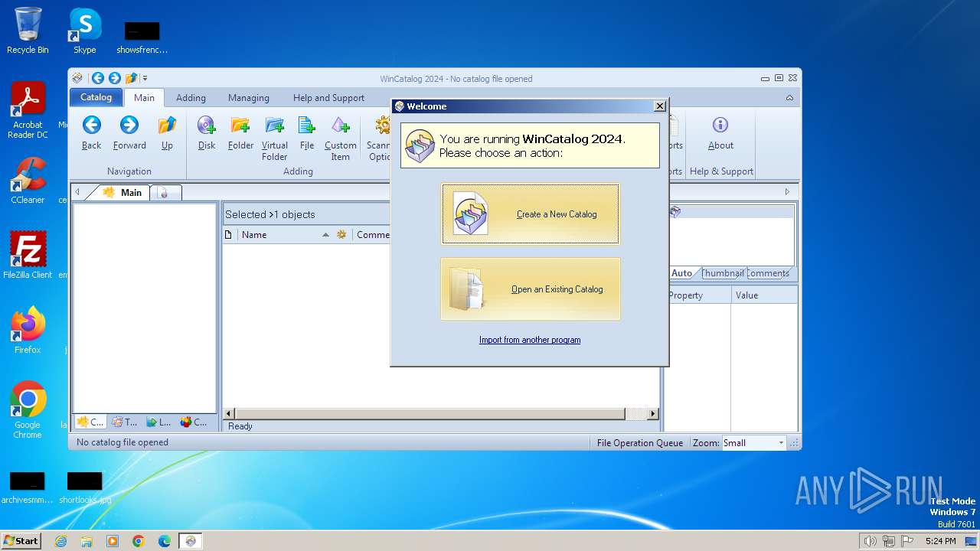Viewport: 980px width, 551px height.
Task: Click Open an Existing Catalog button
Action: coord(530,289)
